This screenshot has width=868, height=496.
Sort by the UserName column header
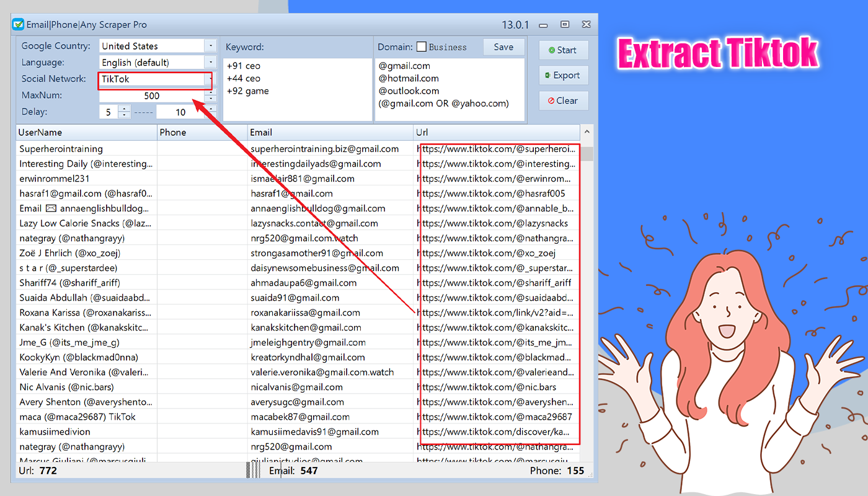(x=87, y=132)
